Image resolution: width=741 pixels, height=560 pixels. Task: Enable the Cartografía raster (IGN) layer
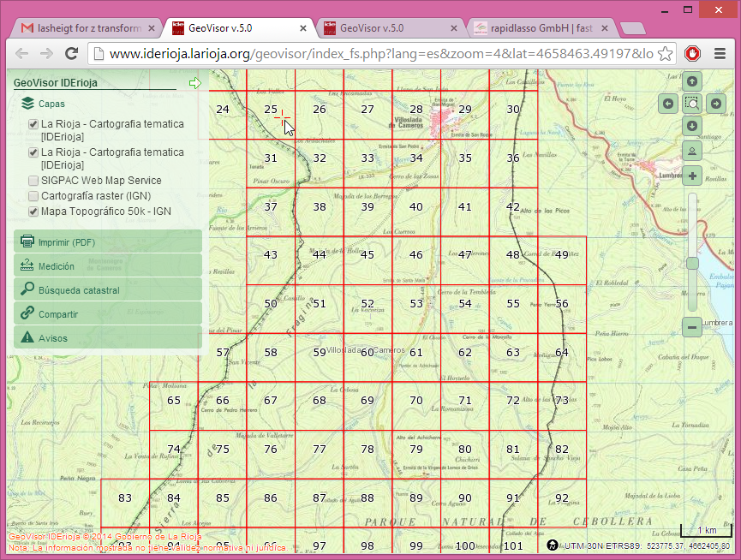point(33,195)
